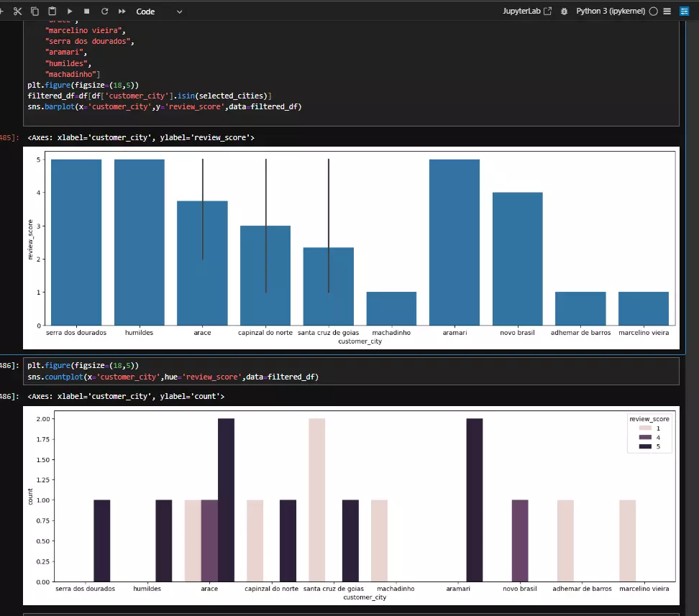Restart kernel and run all cells

122,12
